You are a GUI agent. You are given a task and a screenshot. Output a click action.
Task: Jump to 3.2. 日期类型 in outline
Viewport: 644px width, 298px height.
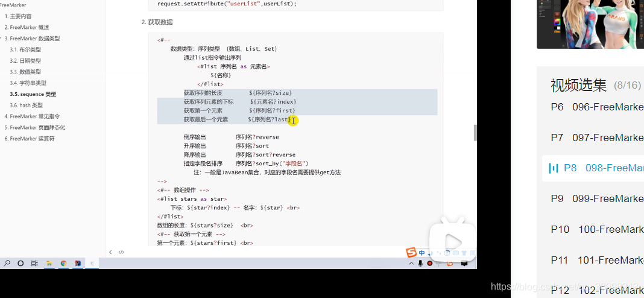pos(25,60)
